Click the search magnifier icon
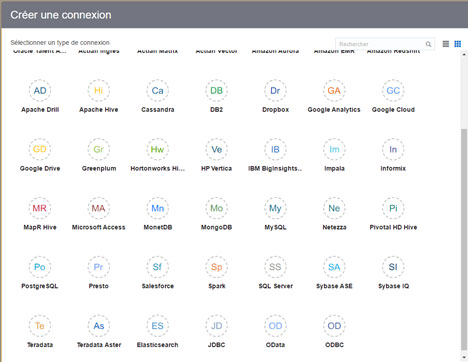This screenshot has width=468, height=362. click(428, 44)
